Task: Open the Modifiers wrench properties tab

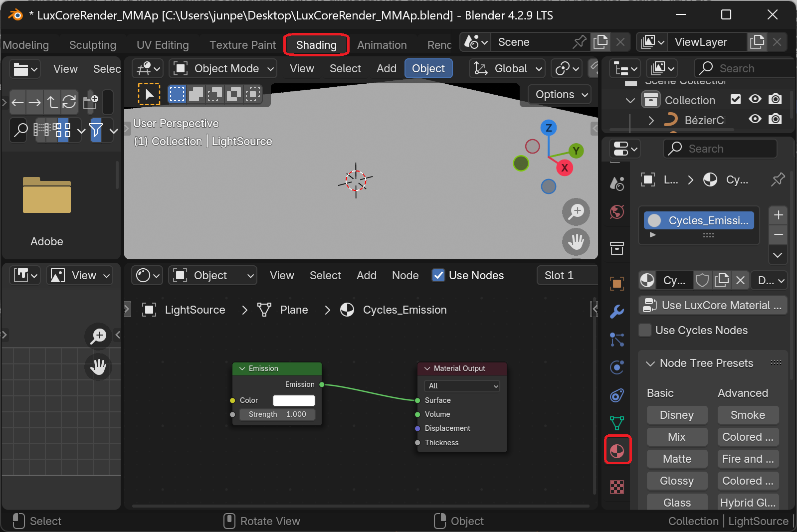Action: (x=617, y=312)
